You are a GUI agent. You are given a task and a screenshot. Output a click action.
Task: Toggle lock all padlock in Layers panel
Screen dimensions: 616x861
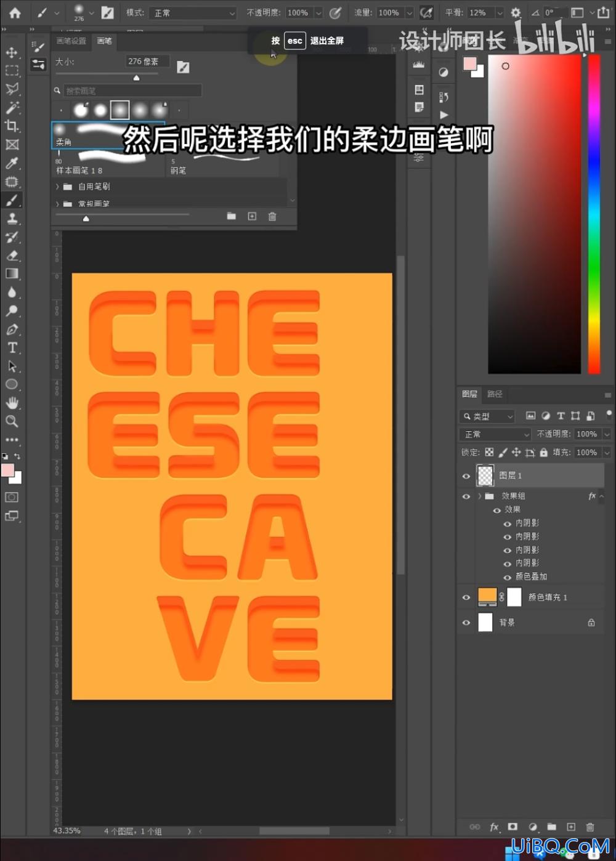[543, 452]
